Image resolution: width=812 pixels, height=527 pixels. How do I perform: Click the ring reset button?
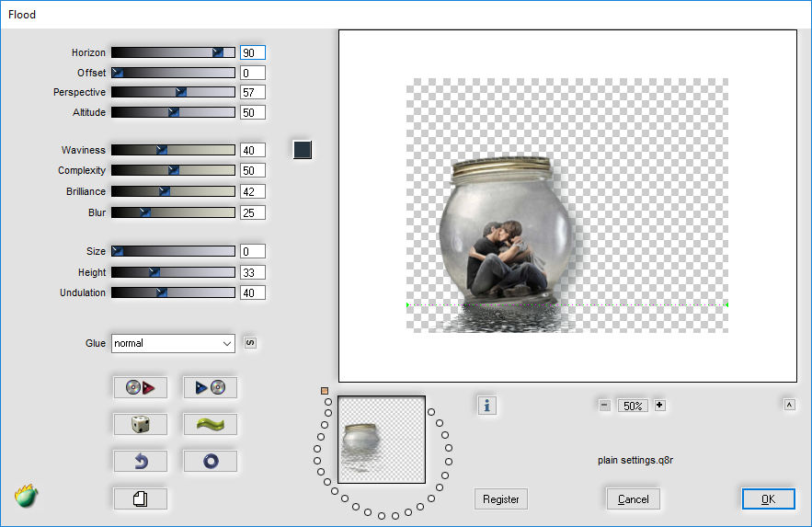(x=211, y=462)
